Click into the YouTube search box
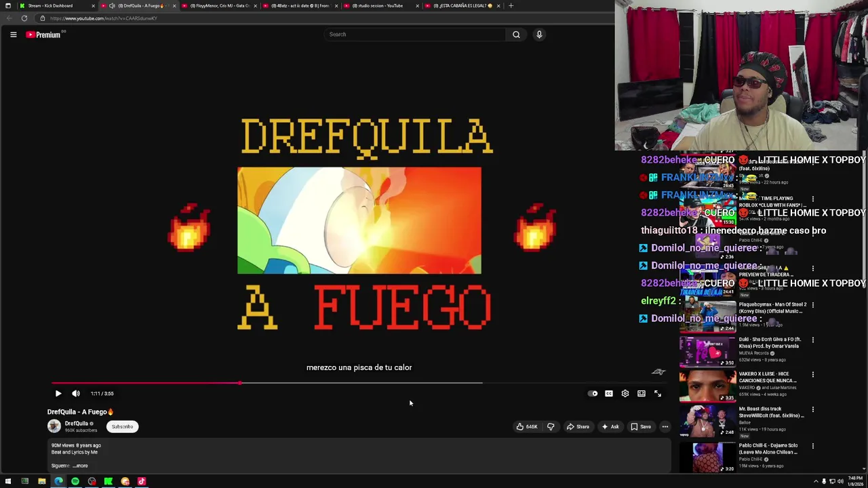The width and height of the screenshot is (868, 488). coord(415,35)
